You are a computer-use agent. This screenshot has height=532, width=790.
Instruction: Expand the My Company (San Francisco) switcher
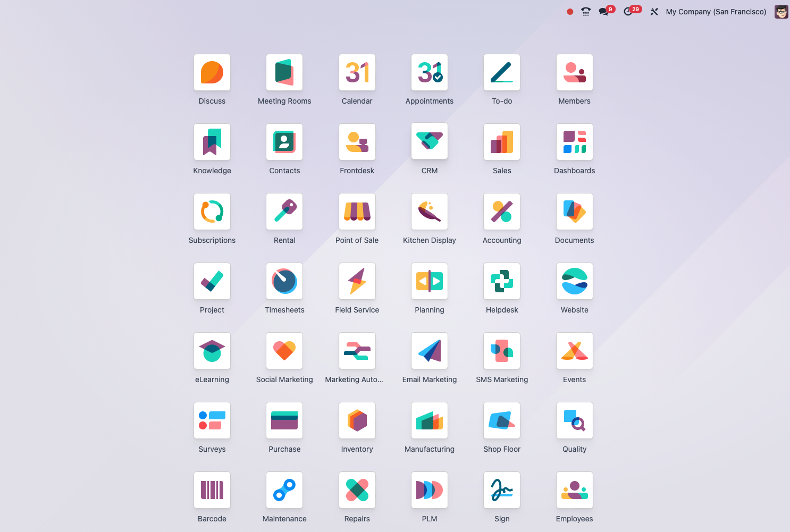click(x=716, y=12)
